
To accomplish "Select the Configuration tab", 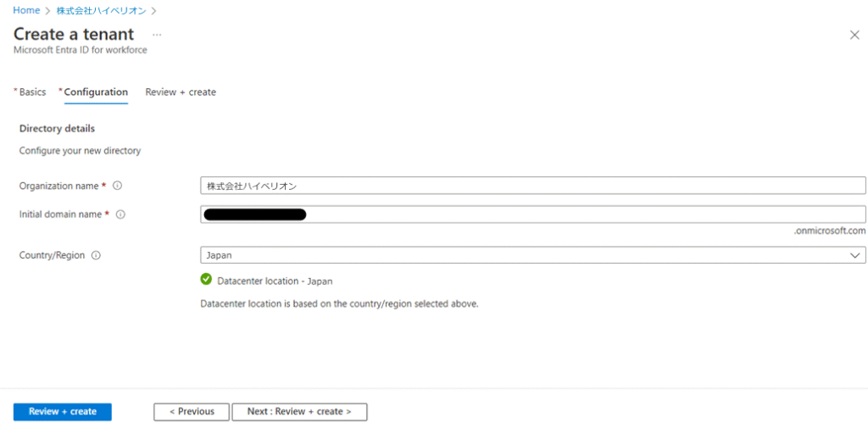I will tap(96, 92).
